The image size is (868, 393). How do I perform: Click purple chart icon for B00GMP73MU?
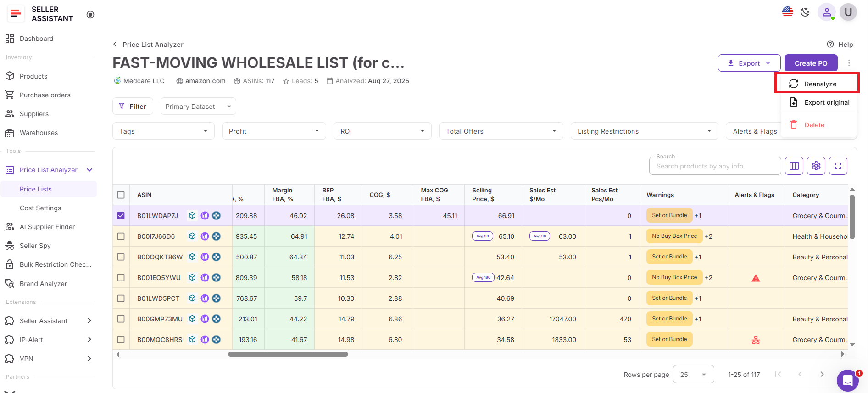205,319
